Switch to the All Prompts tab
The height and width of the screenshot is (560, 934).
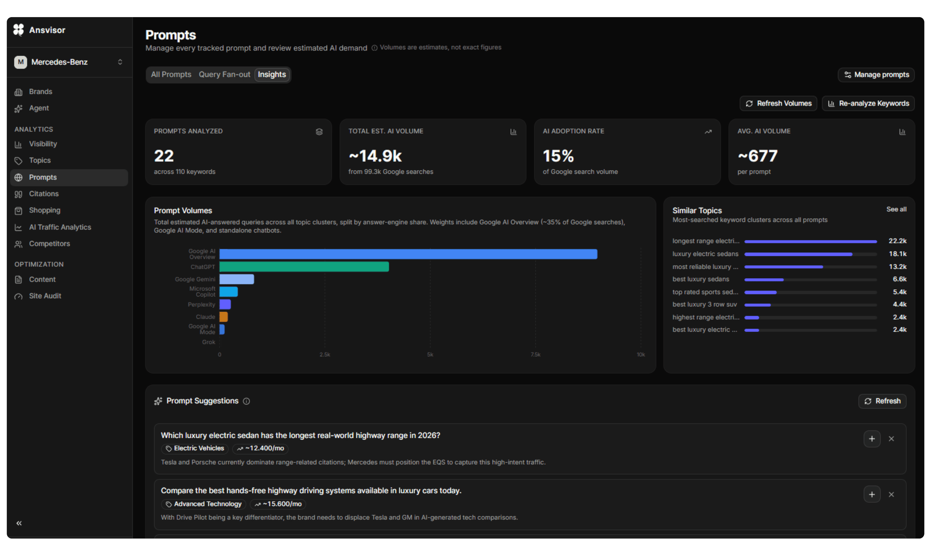point(171,75)
